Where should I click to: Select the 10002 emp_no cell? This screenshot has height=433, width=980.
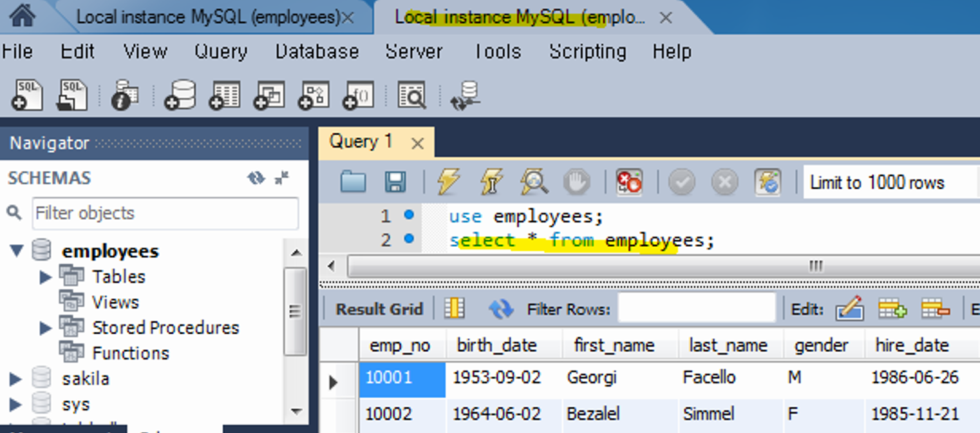click(402, 413)
